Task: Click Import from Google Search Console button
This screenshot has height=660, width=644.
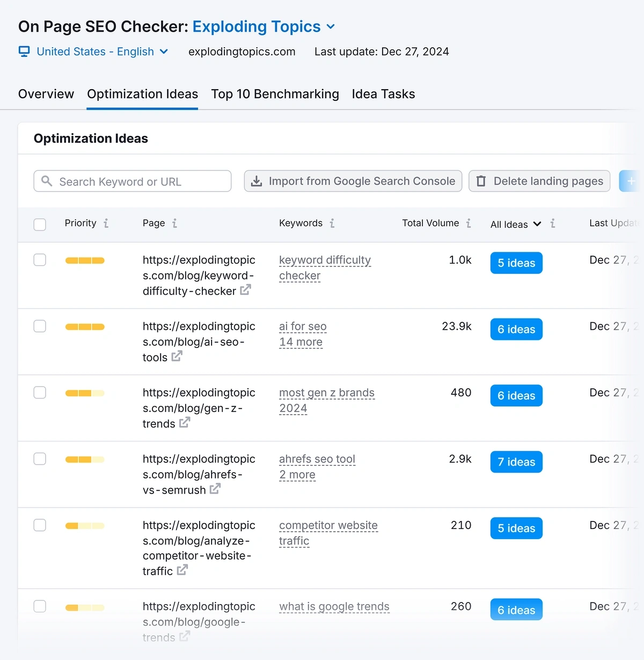Action: (353, 181)
